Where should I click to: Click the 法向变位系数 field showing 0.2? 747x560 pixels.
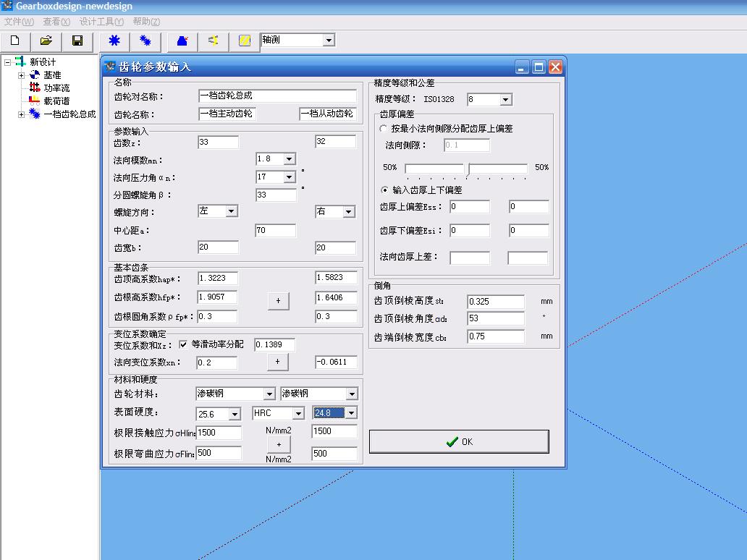[x=216, y=363]
